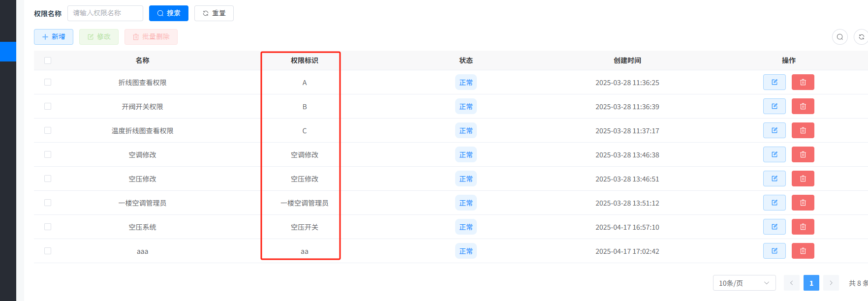The image size is (868, 301).
Task: Check the 开阀开关权限 row checkbox
Action: (48, 106)
